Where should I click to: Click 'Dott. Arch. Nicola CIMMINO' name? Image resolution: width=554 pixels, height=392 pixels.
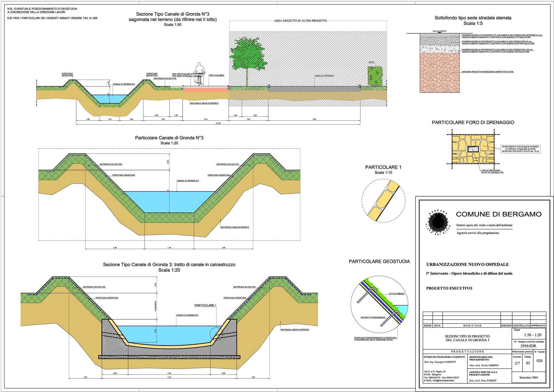pos(484,365)
